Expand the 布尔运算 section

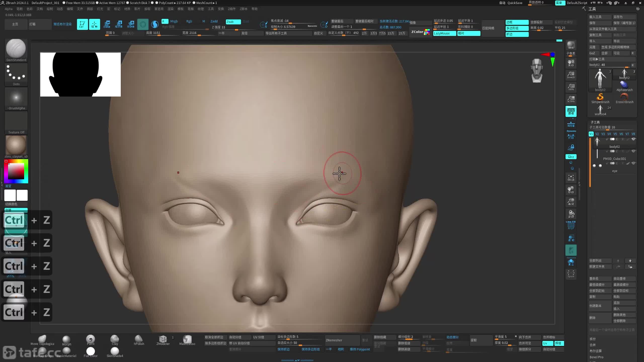click(596, 351)
